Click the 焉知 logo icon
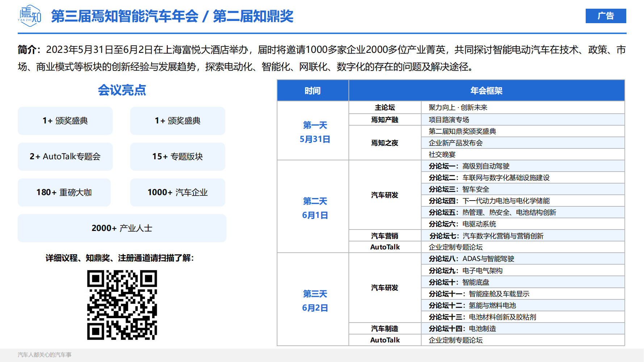Image resolution: width=644 pixels, height=362 pixels. point(29,16)
